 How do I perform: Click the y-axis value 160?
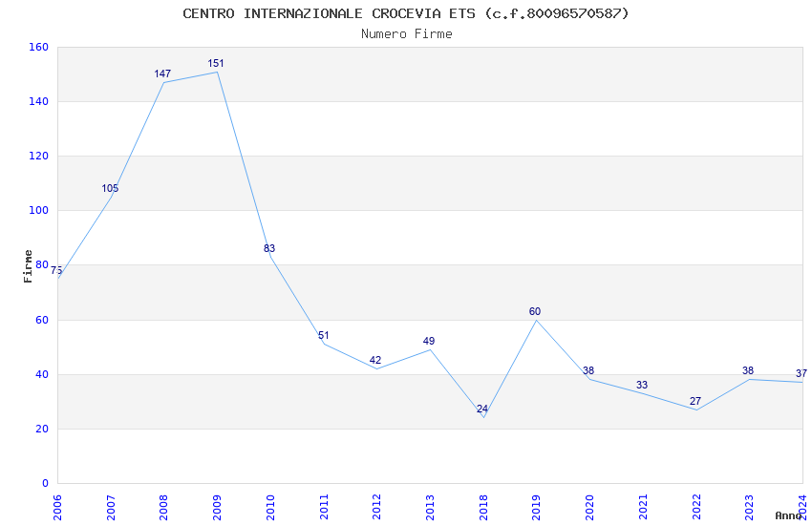tap(39, 47)
